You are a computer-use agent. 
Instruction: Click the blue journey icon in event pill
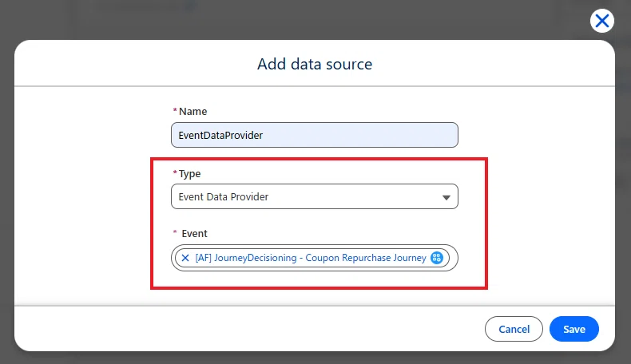point(437,257)
